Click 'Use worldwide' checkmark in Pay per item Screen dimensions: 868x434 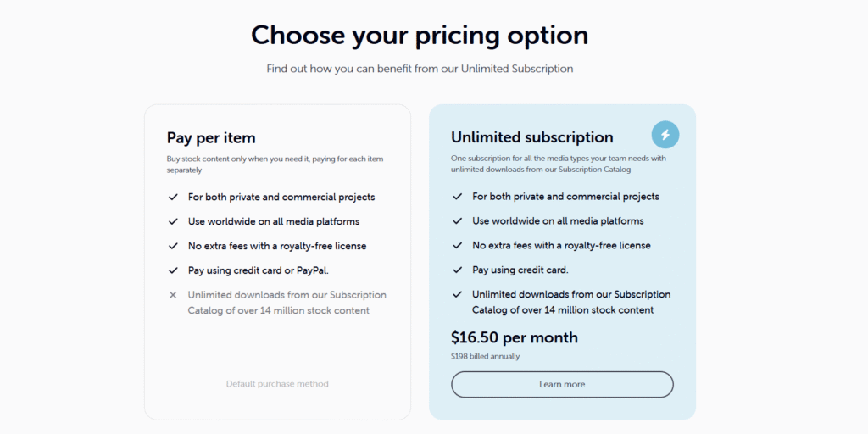pos(173,221)
